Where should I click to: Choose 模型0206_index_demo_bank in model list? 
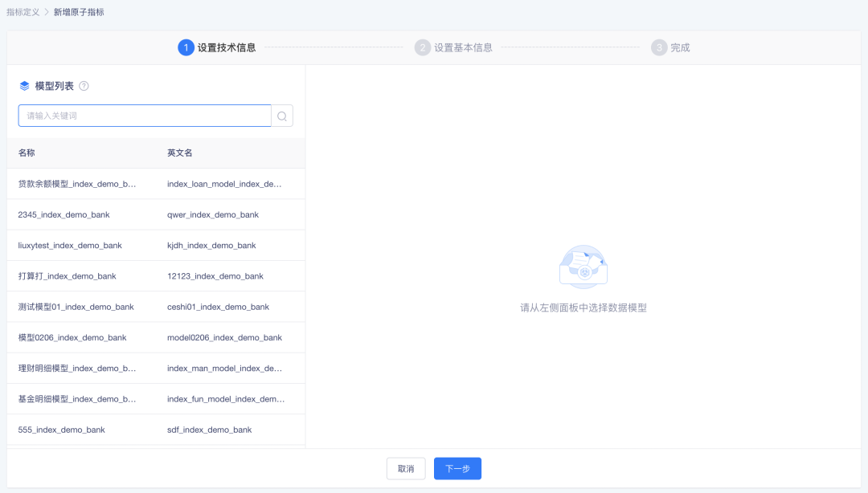(72, 338)
